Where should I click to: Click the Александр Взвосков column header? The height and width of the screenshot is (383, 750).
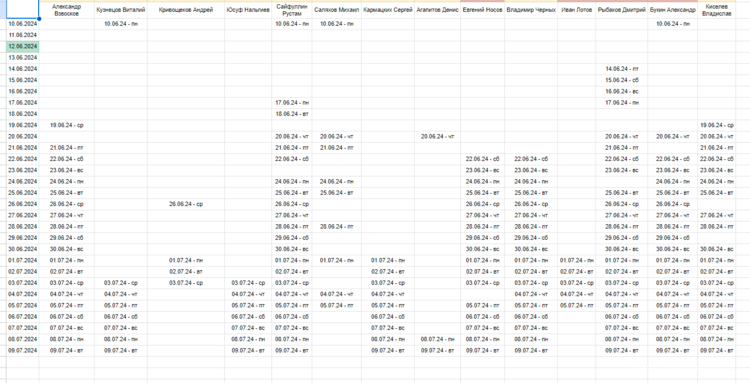pyautogui.click(x=66, y=10)
